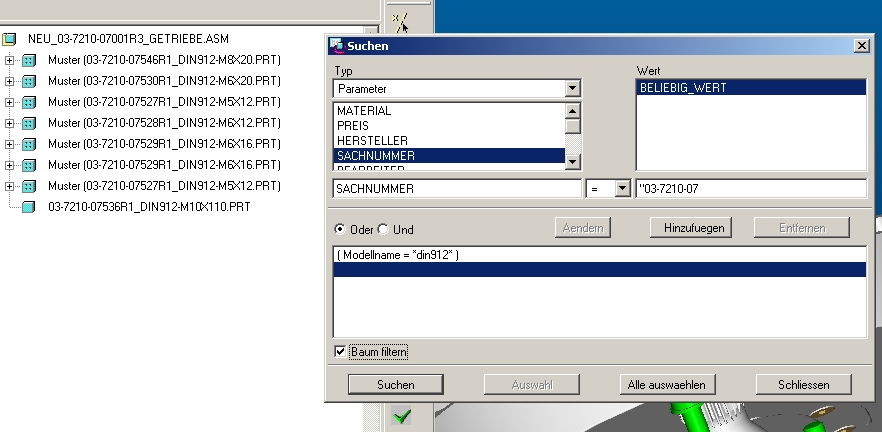Viewport: 882px width, 432px height.
Task: Close the Suchen dialog
Action: pyautogui.click(x=861, y=46)
